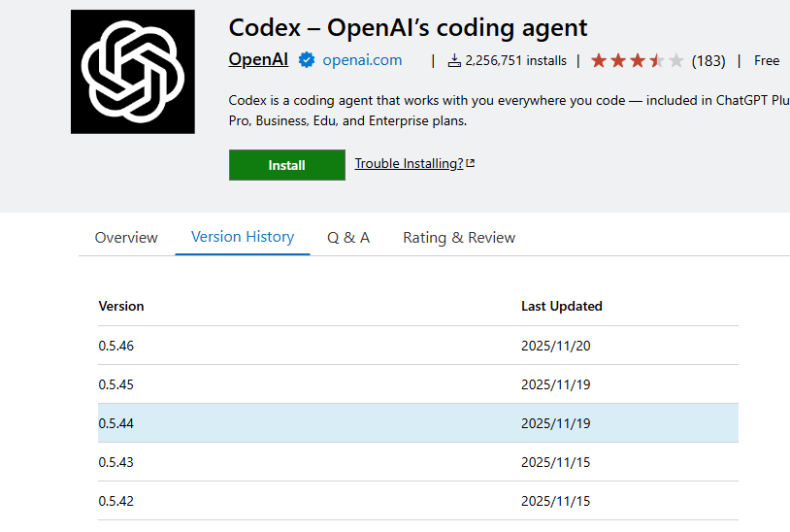Click the third red rating star
790x532 pixels.
coord(638,60)
